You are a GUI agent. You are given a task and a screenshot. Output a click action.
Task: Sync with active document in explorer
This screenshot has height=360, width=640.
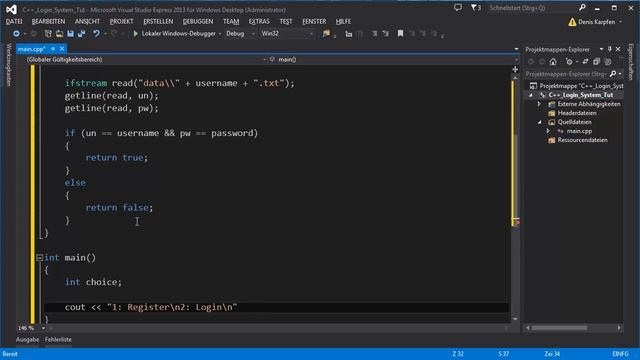[585, 62]
